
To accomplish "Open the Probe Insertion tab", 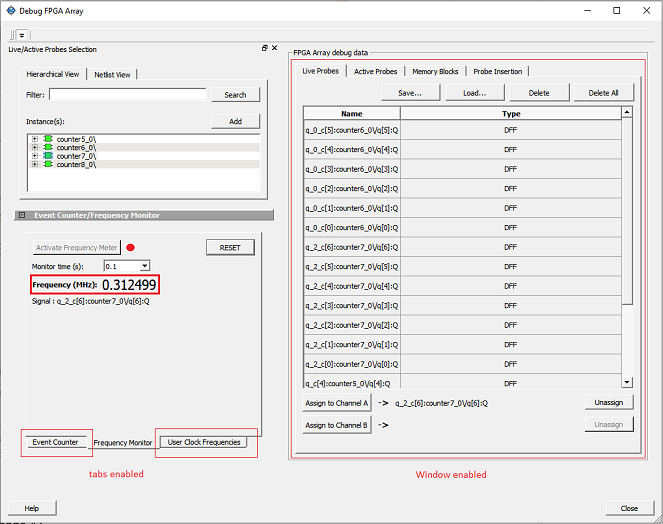I will [x=497, y=71].
